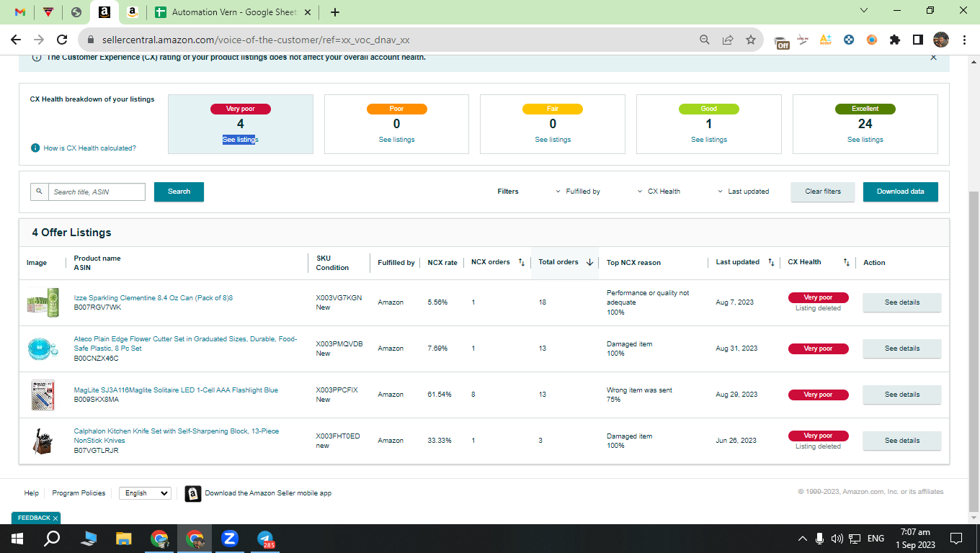980x553 pixels.
Task: Click the Clear filters button
Action: coord(823,192)
